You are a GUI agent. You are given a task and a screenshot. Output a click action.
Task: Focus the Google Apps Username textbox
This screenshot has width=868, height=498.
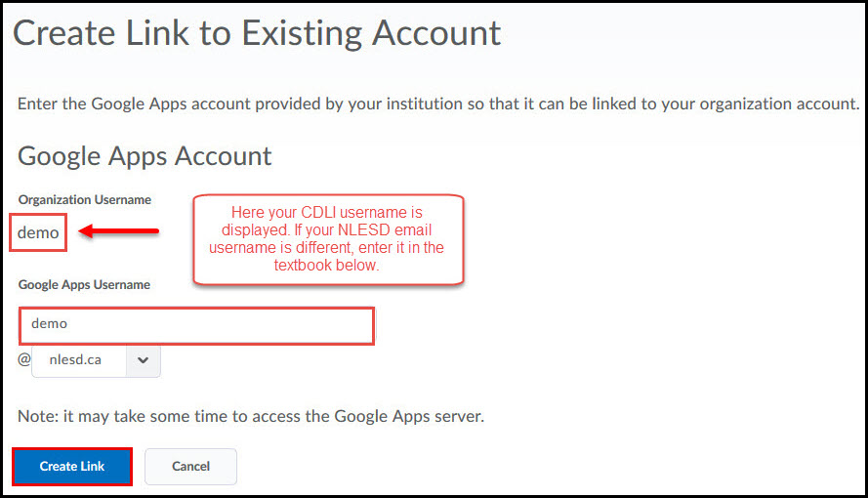tap(196, 326)
